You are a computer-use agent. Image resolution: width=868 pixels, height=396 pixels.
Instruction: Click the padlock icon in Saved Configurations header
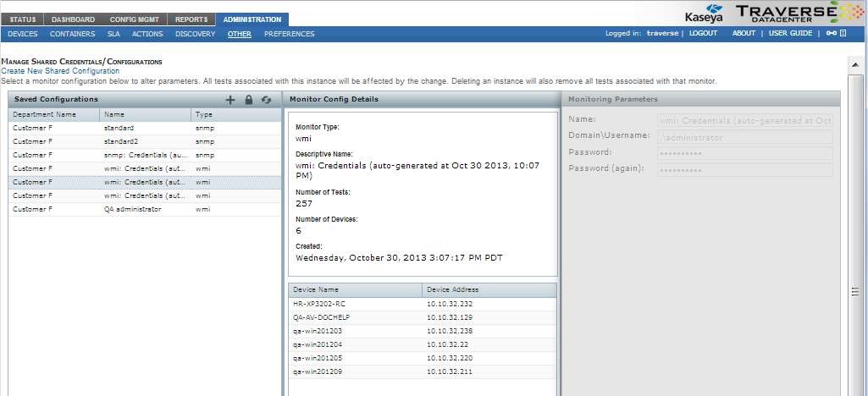248,100
